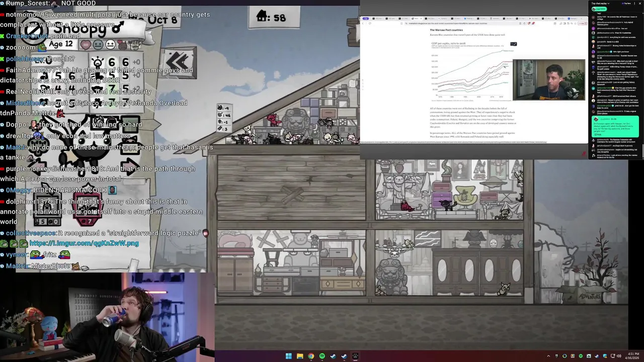This screenshot has width=644, height=362.
Task: Open Google Chrome from the taskbar
Action: (x=311, y=356)
